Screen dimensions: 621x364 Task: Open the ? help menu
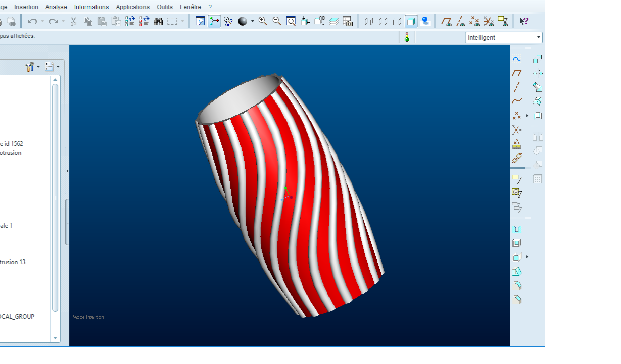point(210,7)
